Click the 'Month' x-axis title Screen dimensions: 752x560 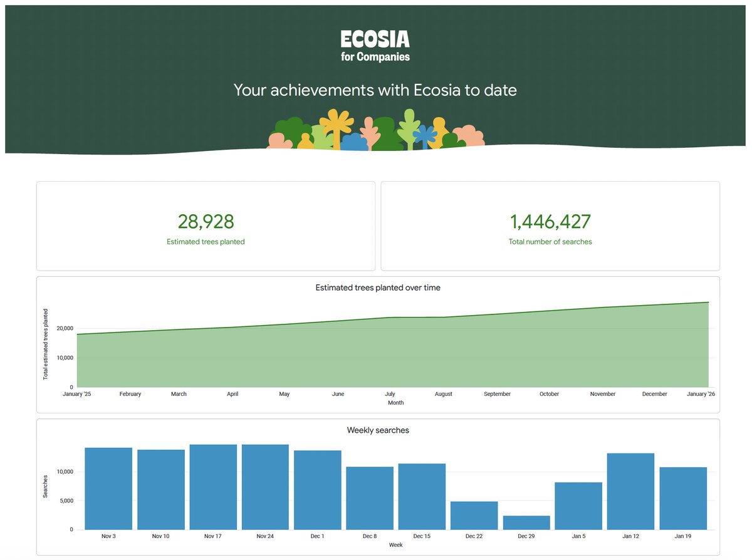pyautogui.click(x=395, y=403)
